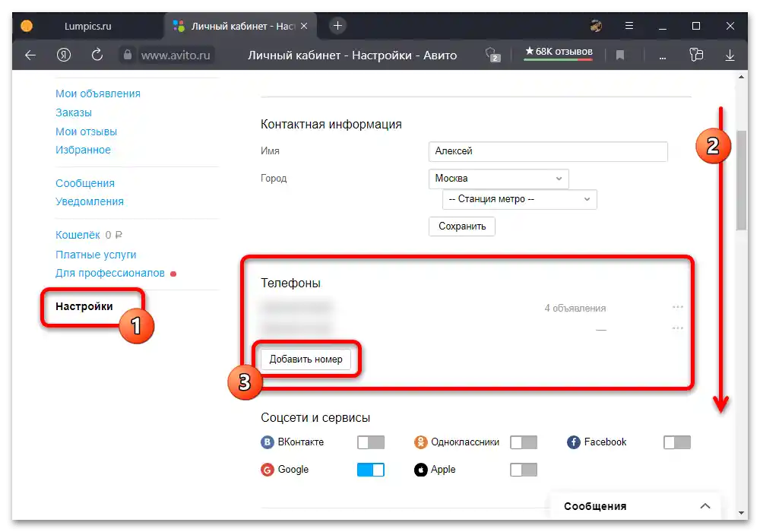This screenshot has height=532, width=760.
Task: Toggle the Одноклассники connection switch
Action: [524, 442]
